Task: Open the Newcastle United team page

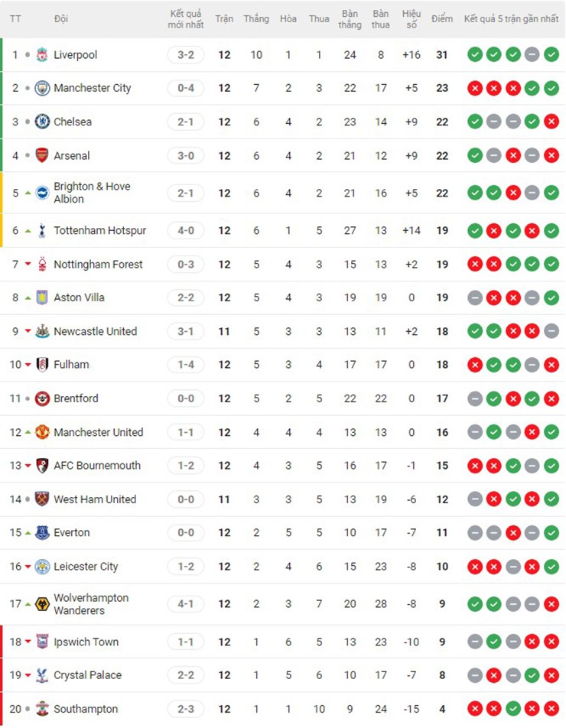Action: [95, 331]
